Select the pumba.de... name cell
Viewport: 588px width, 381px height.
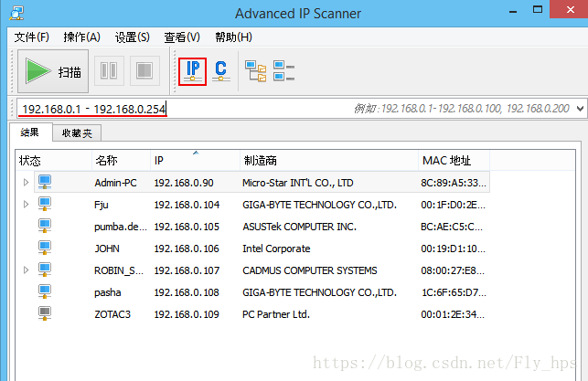click(x=121, y=227)
